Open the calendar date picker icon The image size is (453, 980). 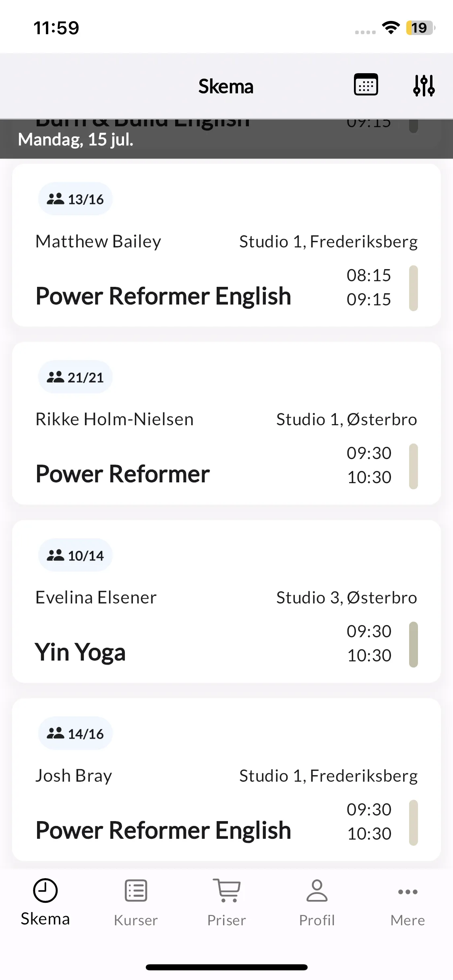366,85
